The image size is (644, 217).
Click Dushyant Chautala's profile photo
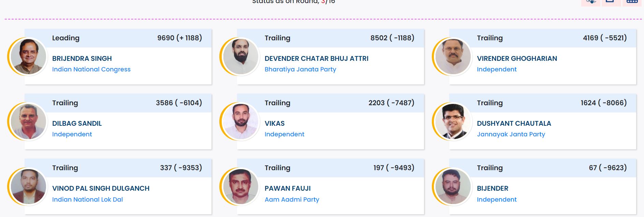(453, 122)
